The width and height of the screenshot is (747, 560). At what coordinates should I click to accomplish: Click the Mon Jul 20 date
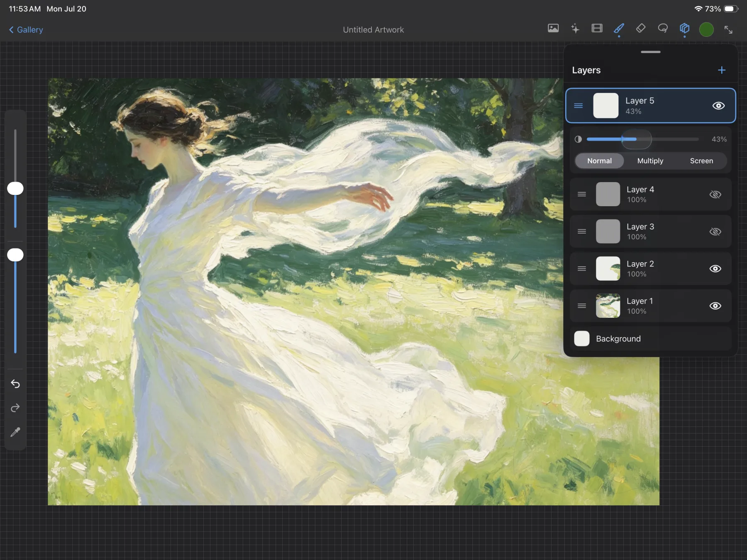(66, 9)
